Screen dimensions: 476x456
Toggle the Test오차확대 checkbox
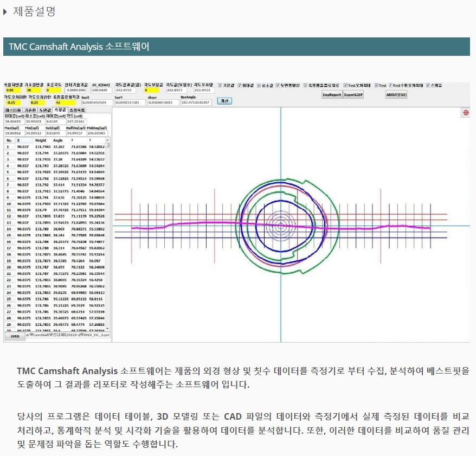(345, 85)
